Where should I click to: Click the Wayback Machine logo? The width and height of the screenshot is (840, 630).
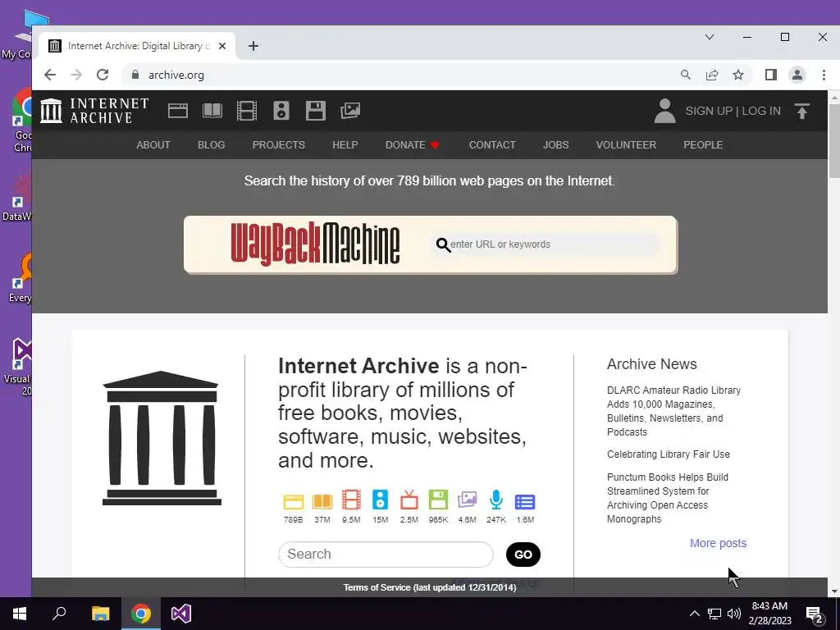[x=315, y=244]
